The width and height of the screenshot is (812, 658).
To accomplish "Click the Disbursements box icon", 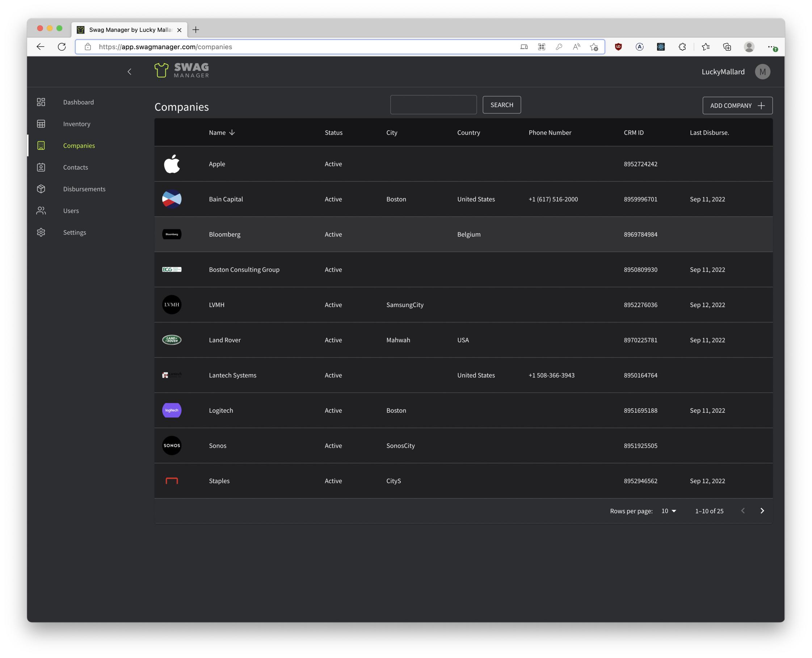I will (x=41, y=189).
